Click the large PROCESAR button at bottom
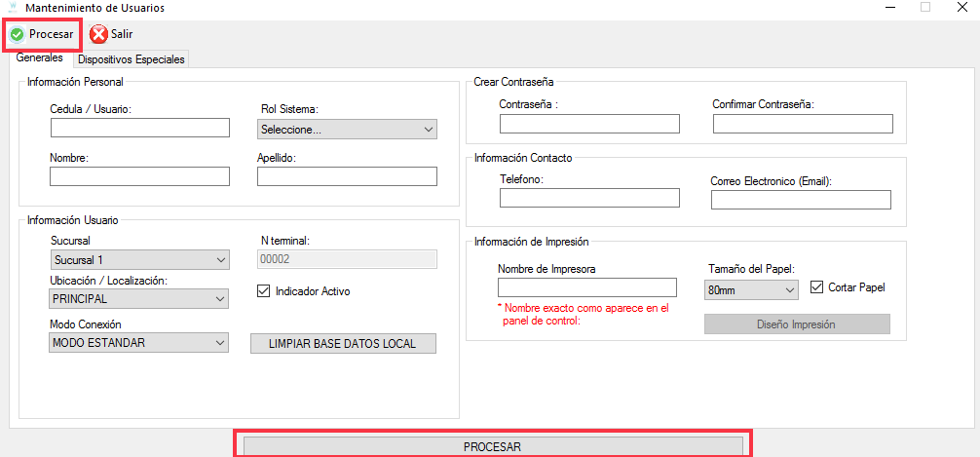 492,446
